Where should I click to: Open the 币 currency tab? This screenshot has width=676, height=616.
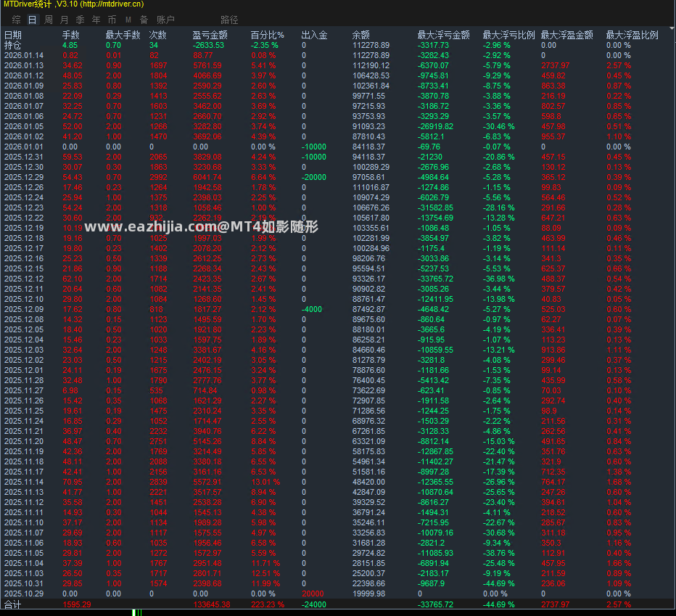coord(112,20)
